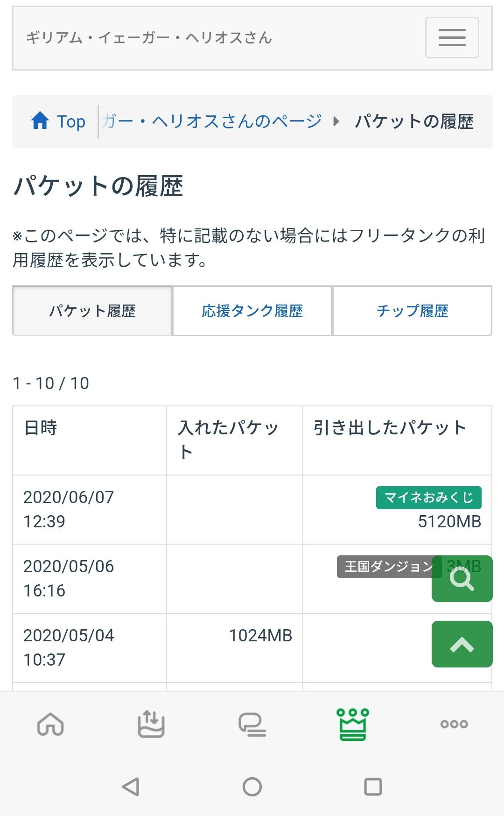Switch to the チップ履歴 tab
The height and width of the screenshot is (816, 504).
tap(412, 311)
